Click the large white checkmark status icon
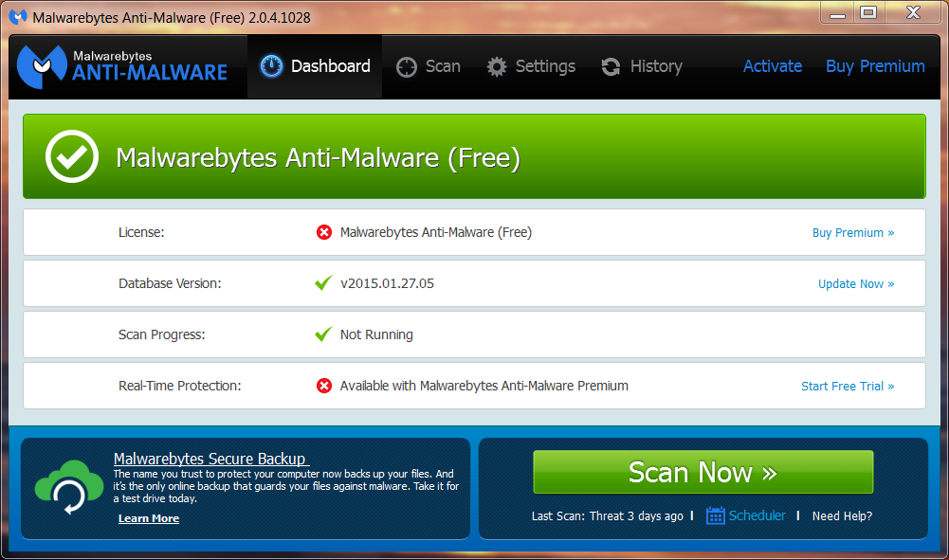949x560 pixels. click(x=72, y=156)
